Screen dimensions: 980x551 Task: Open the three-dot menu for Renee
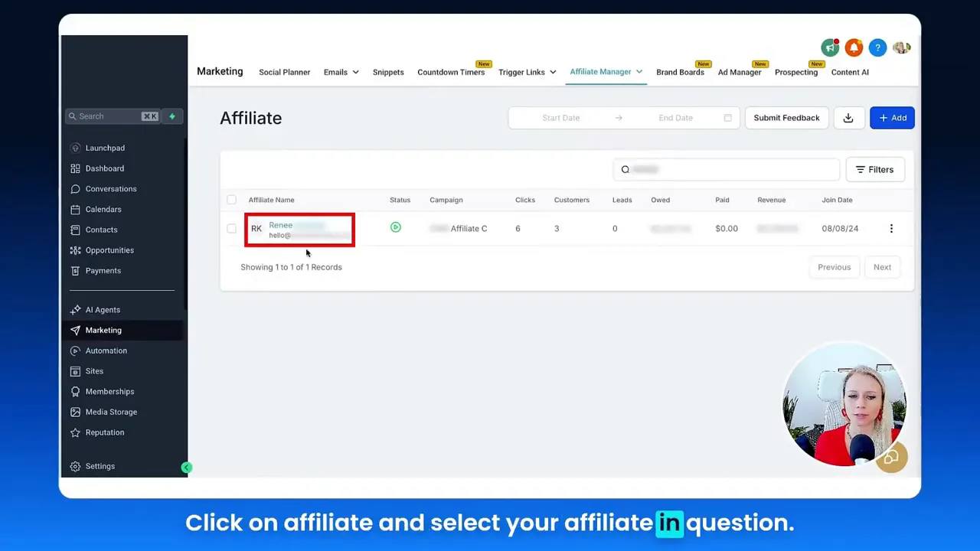tap(891, 228)
